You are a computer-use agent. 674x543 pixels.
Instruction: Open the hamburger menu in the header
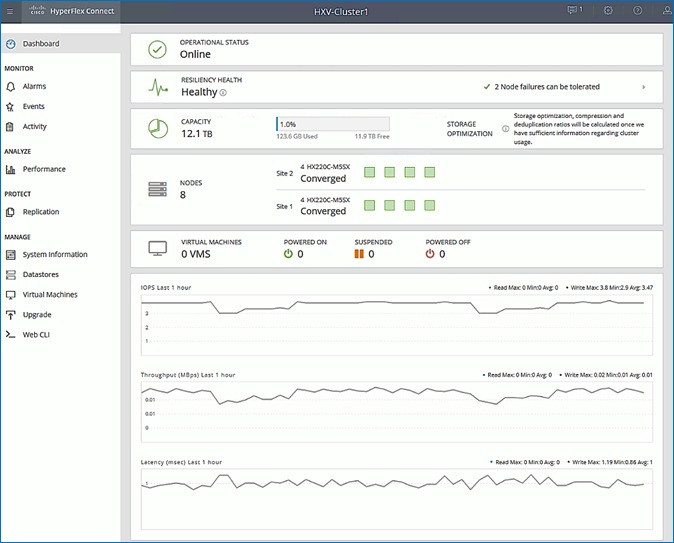click(x=10, y=10)
